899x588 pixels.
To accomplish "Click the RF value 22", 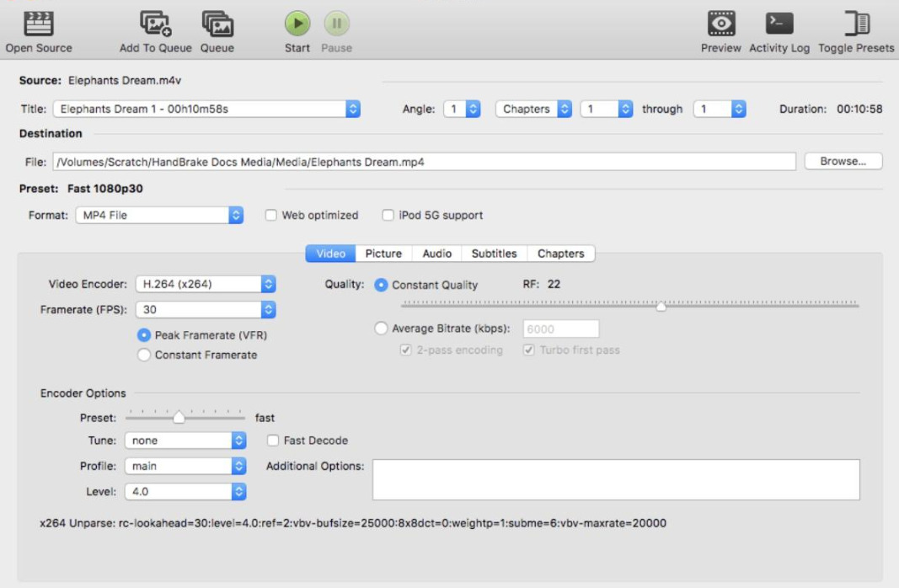I will pyautogui.click(x=554, y=284).
